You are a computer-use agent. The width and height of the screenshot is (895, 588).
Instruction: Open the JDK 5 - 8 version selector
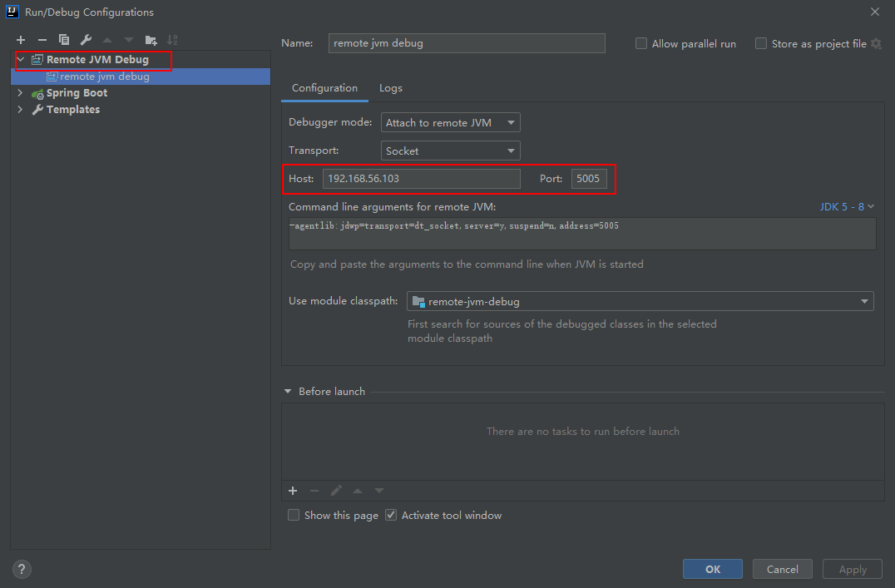pyautogui.click(x=847, y=206)
